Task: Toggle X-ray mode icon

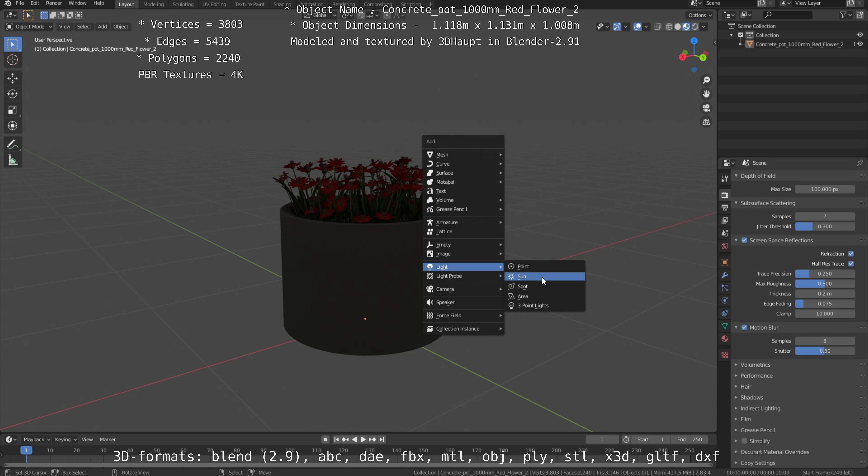Action: coord(657,27)
